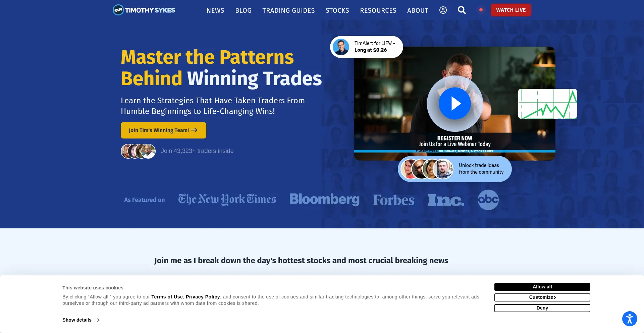Go to the Stocks section

[x=337, y=10]
